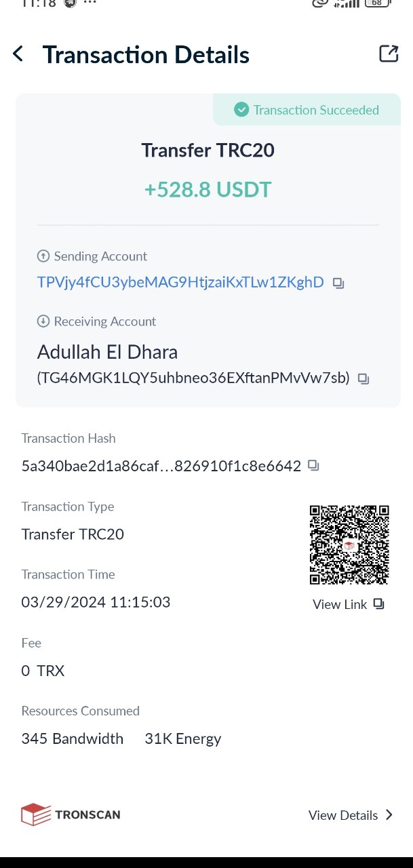This screenshot has width=413, height=868.
Task: Open the share icon in header
Action: pyautogui.click(x=389, y=54)
